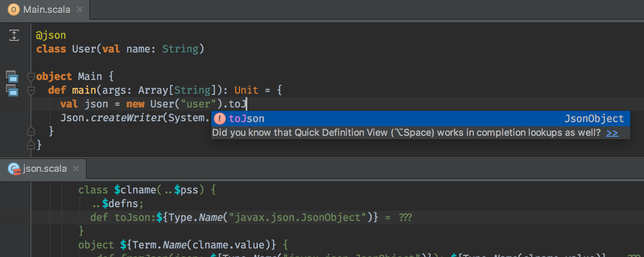Click fold marker at object Main's closing brace
This screenshot has width=644, height=257.
30,145
